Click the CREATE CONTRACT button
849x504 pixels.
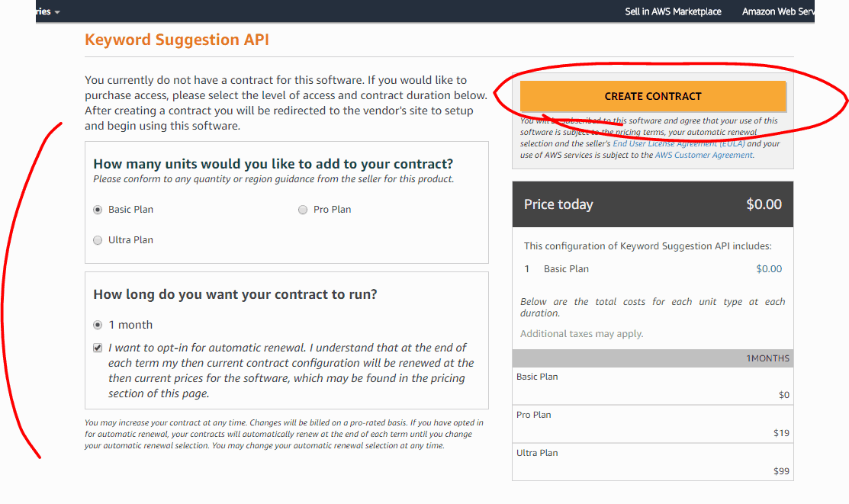[x=652, y=96]
